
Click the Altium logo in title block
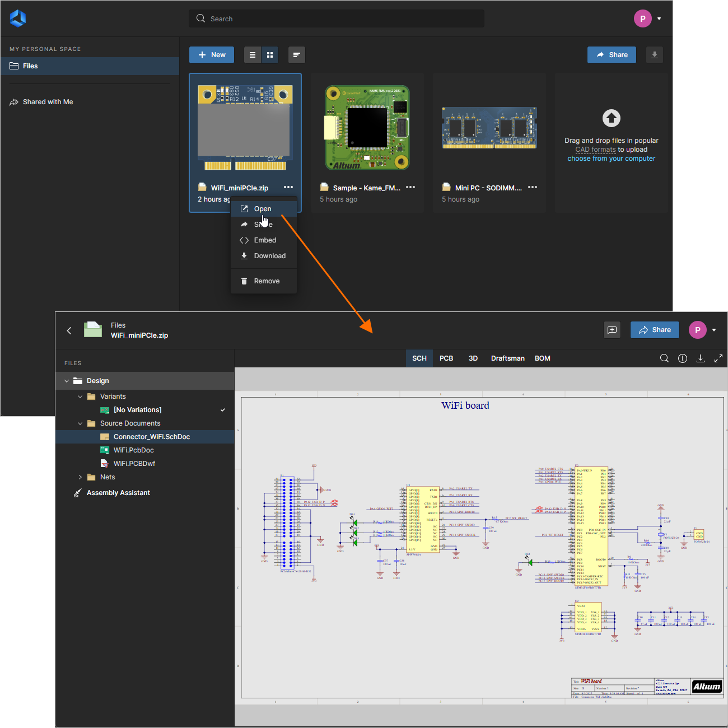point(707,687)
